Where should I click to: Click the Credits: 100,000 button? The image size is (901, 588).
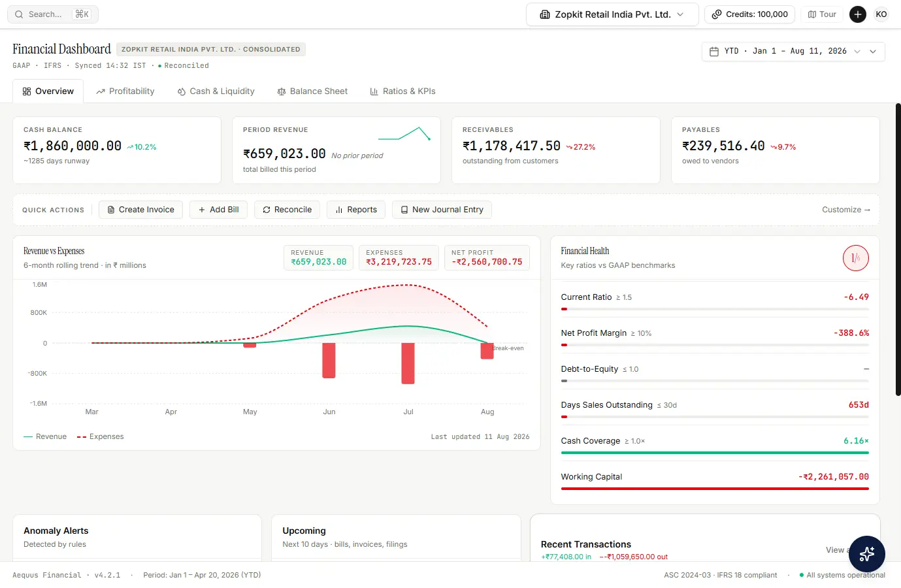point(750,14)
